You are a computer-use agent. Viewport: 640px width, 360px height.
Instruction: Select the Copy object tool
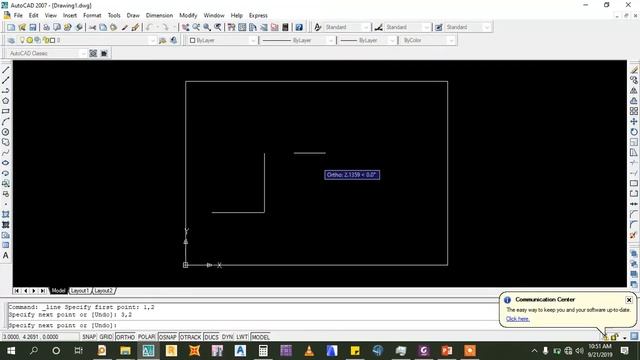point(634,80)
